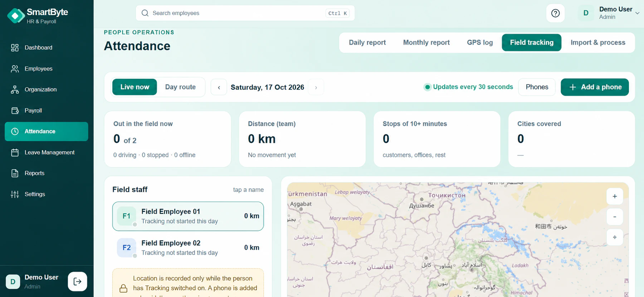Screen dimensions: 644x297
Task: Switch to Live now view
Action: pos(135,87)
